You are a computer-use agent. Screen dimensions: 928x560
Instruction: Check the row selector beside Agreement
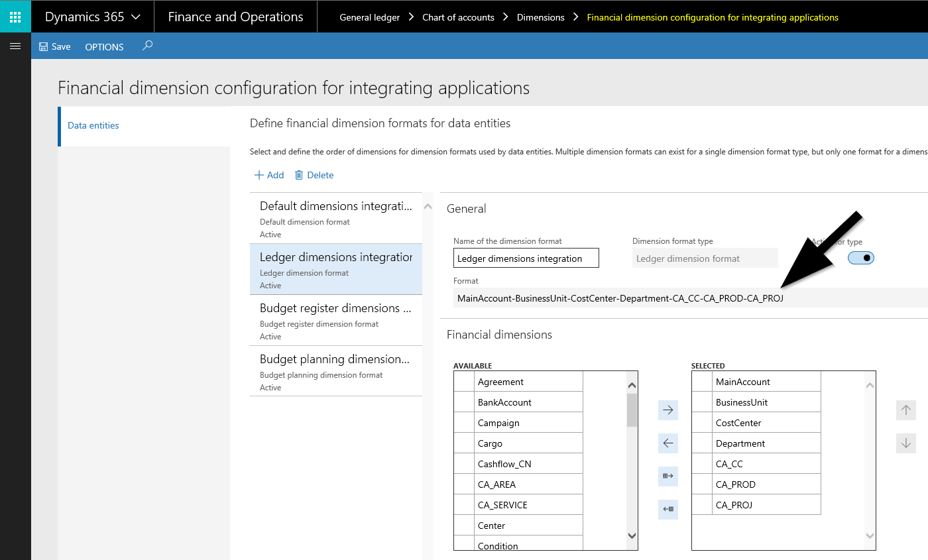464,382
